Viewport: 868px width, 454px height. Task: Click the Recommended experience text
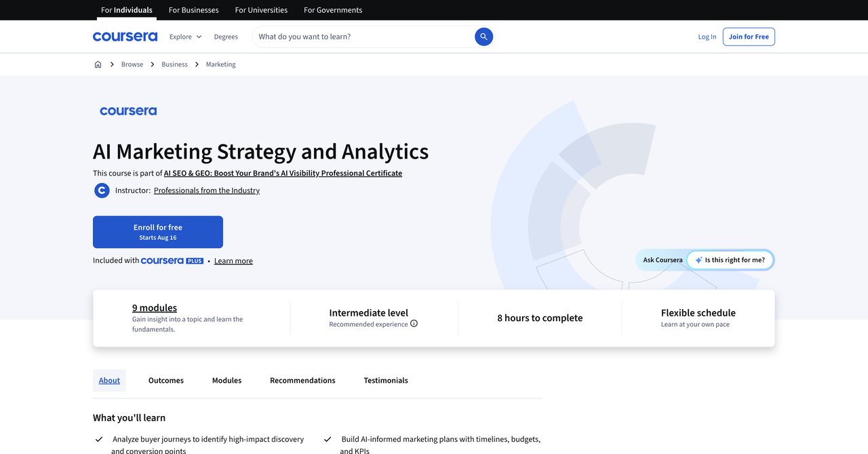point(369,324)
